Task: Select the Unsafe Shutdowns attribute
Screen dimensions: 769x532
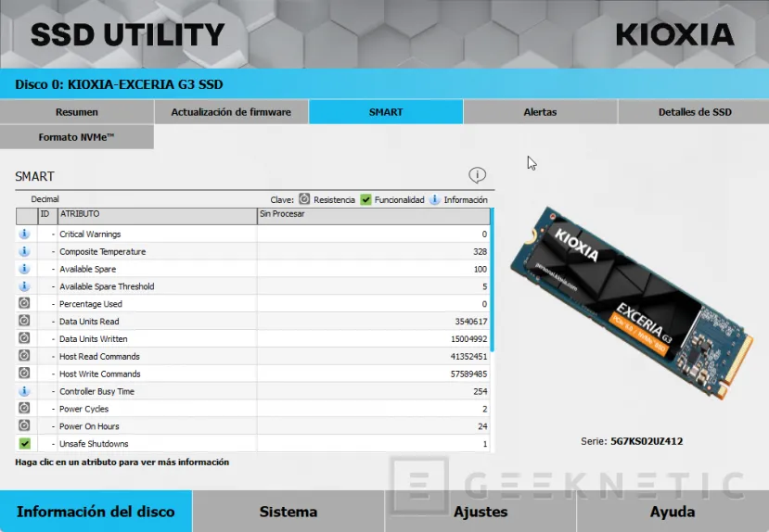Action: pyautogui.click(x=94, y=444)
